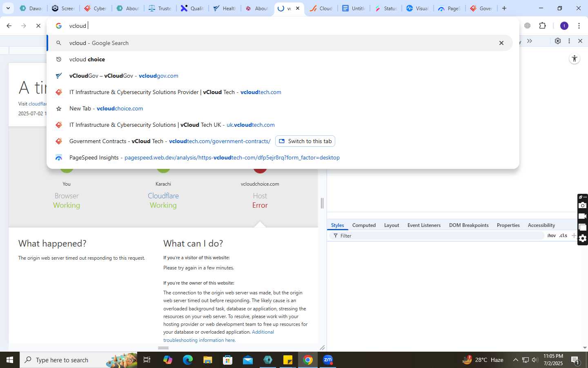Open the PageSpeed browser tab

coord(450,8)
